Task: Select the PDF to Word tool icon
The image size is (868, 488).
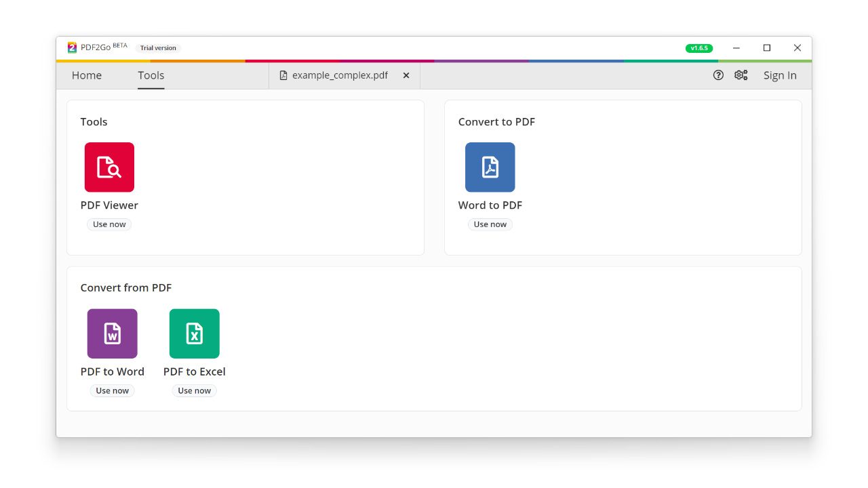Action: click(112, 333)
